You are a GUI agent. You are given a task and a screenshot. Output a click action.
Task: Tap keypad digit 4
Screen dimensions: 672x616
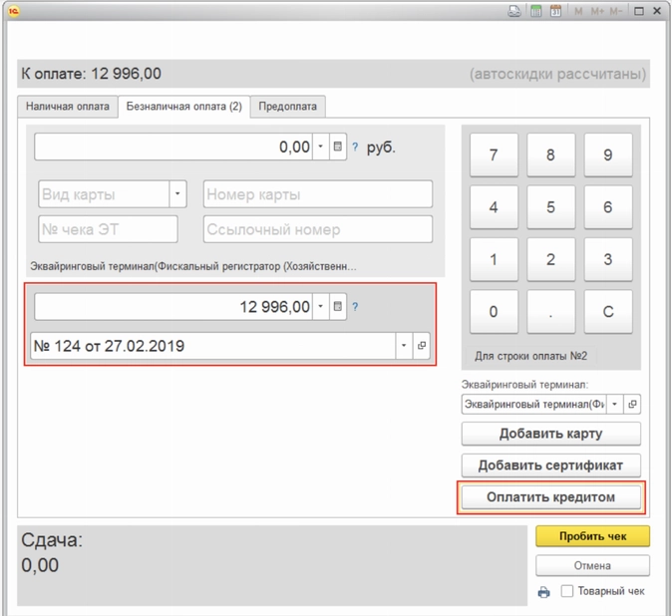coord(494,207)
